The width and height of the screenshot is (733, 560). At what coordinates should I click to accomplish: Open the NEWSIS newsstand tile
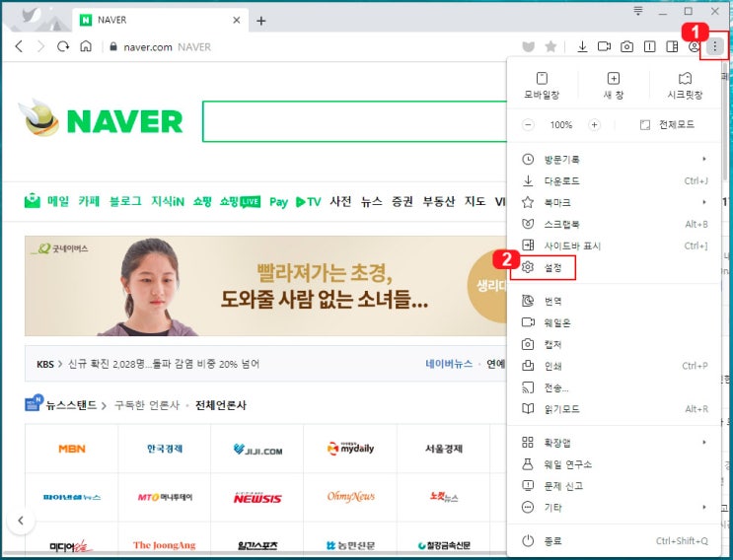click(257, 498)
